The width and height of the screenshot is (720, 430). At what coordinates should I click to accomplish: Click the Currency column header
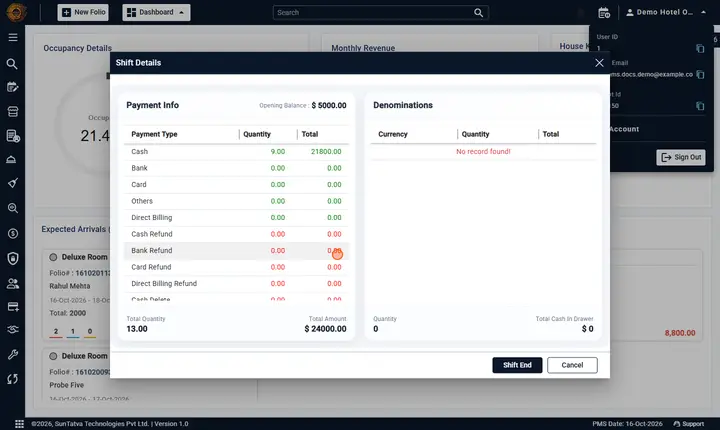point(393,134)
